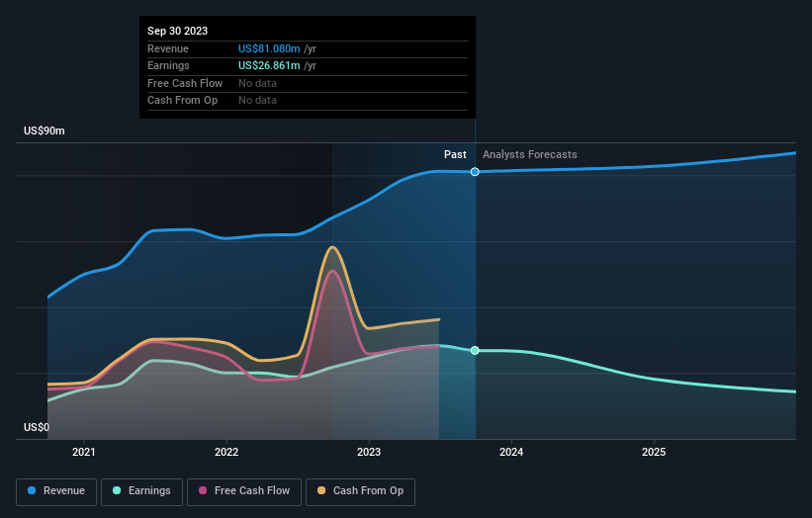Viewport: 812px width, 518px height.
Task: Click the 2023 x-axis label
Action: point(369,452)
